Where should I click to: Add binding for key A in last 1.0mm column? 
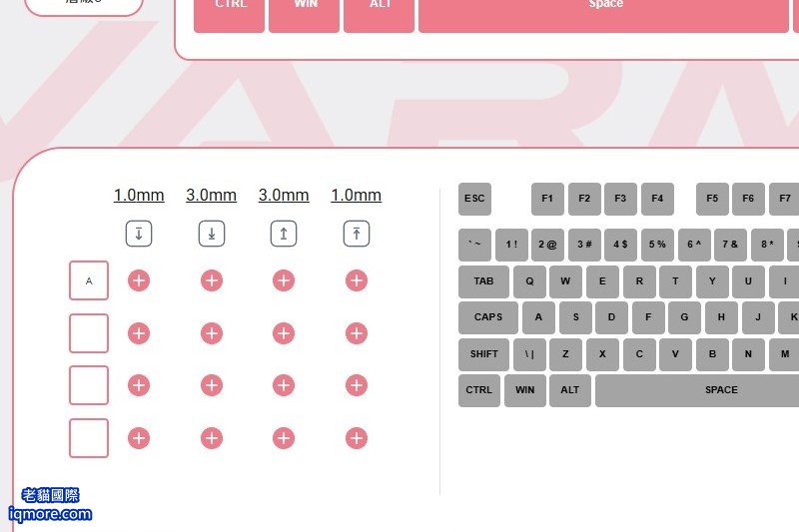357,280
